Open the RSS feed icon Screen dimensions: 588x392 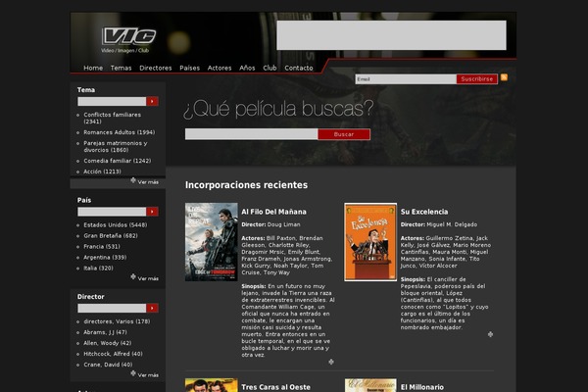504,77
